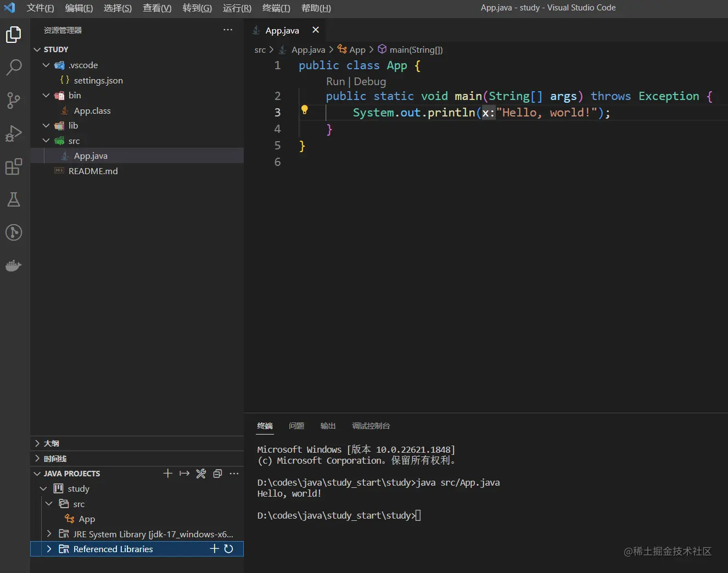The image size is (728, 573).
Task: Collapse the .vscode folder
Action: [47, 65]
